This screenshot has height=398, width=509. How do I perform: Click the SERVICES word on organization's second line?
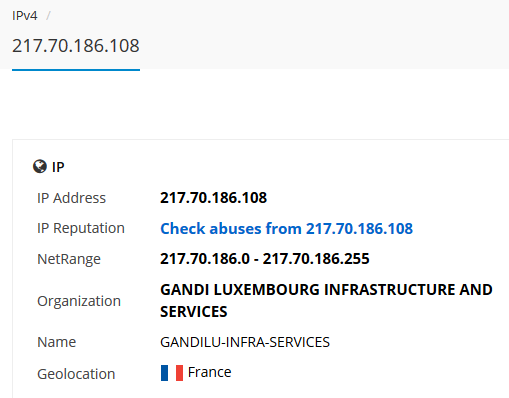[x=194, y=312]
